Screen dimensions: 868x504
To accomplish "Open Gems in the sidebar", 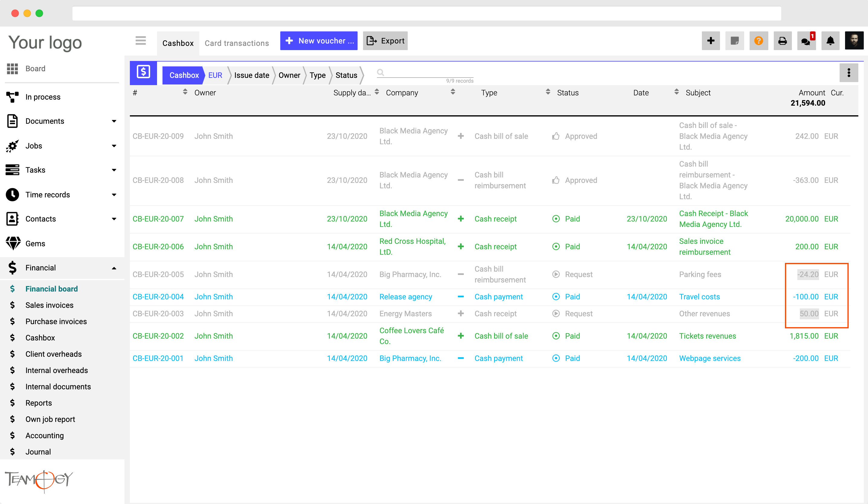I will (x=35, y=244).
